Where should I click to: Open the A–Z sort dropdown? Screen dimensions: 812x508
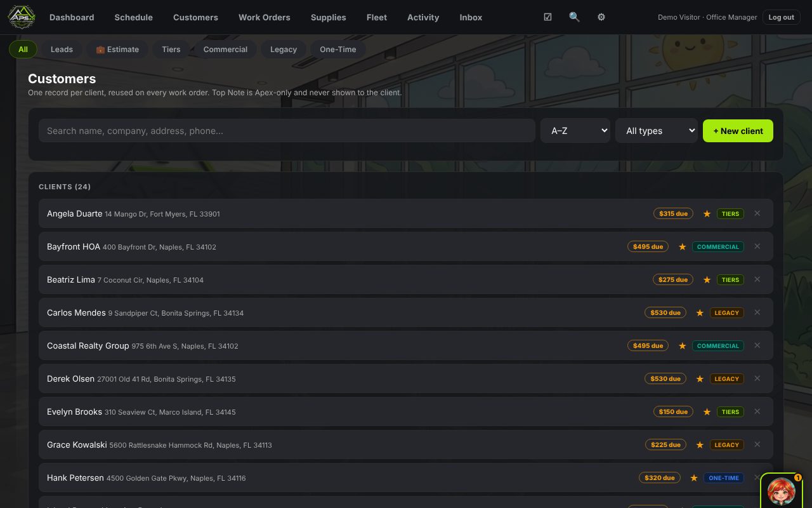pos(575,131)
